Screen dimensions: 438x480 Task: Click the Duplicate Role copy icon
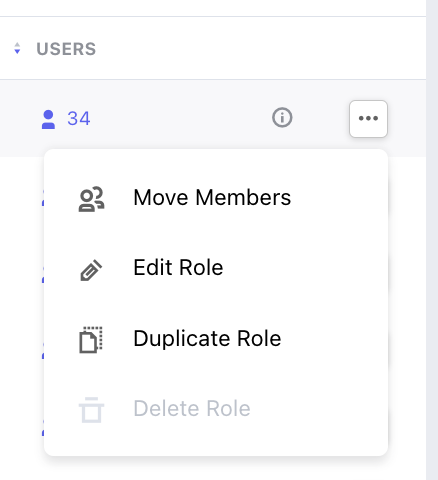(x=91, y=340)
